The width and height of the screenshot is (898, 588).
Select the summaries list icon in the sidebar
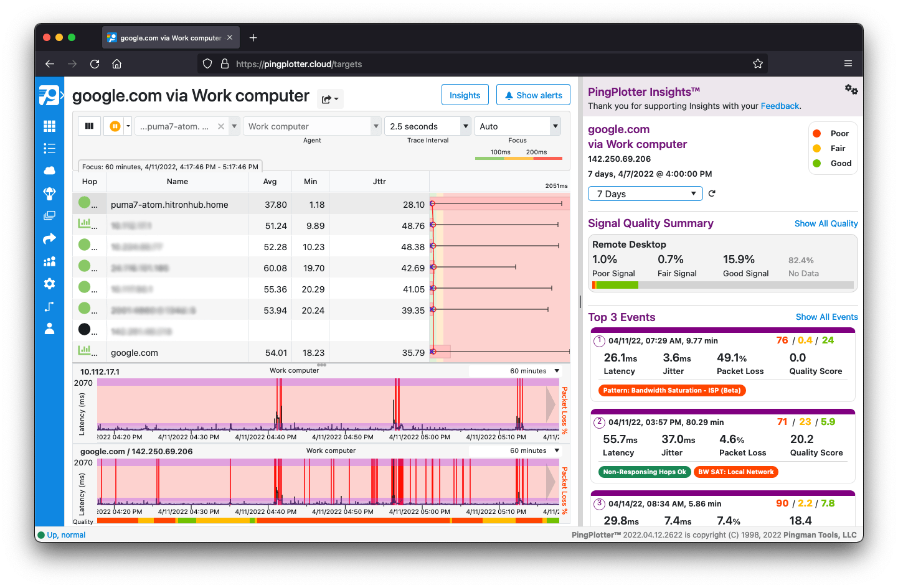50,148
